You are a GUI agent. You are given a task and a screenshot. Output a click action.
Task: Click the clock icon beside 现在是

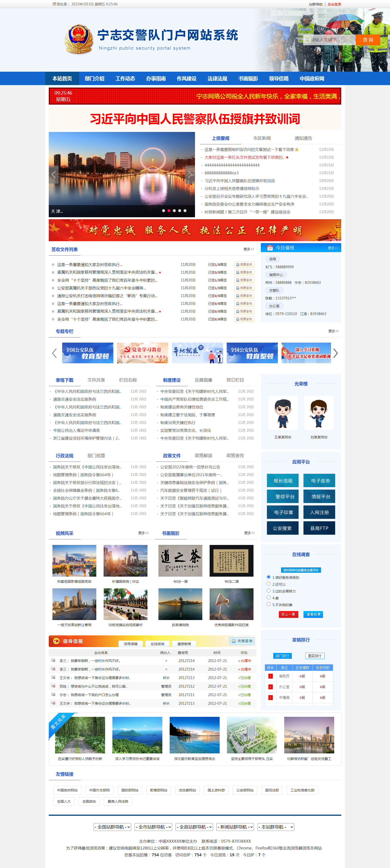pyautogui.click(x=54, y=4)
